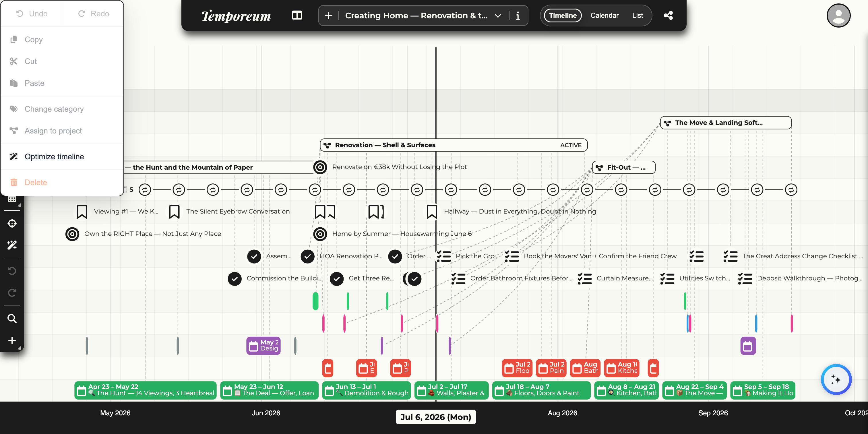Click the share icon
This screenshot has width=868, height=434.
(668, 15)
